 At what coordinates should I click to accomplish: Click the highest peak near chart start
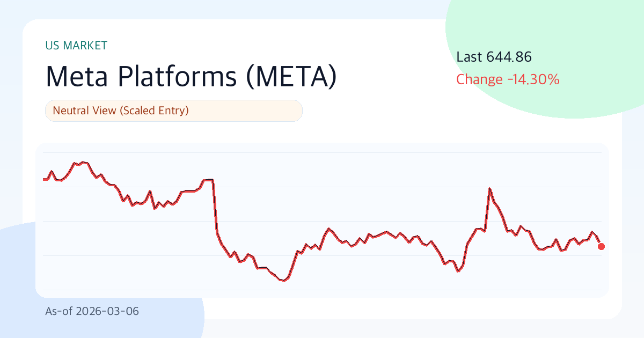click(x=82, y=161)
